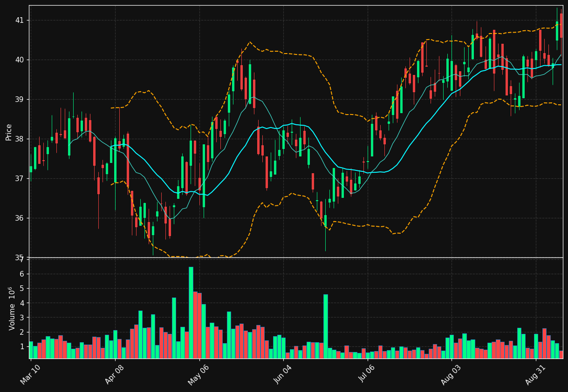Image resolution: width=568 pixels, height=392 pixels.
Task: Click the Jun 04 date label
Action: 283,374
